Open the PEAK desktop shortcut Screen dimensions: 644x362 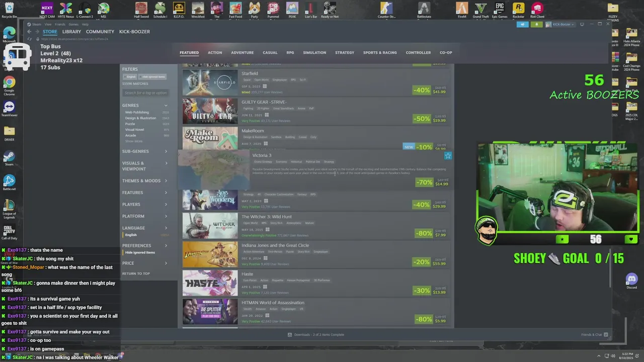pos(292,10)
